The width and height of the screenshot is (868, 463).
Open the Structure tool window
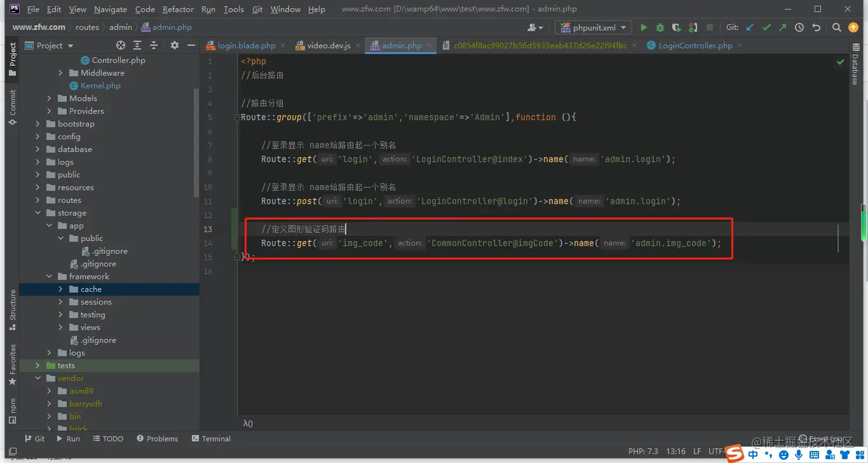[12, 310]
